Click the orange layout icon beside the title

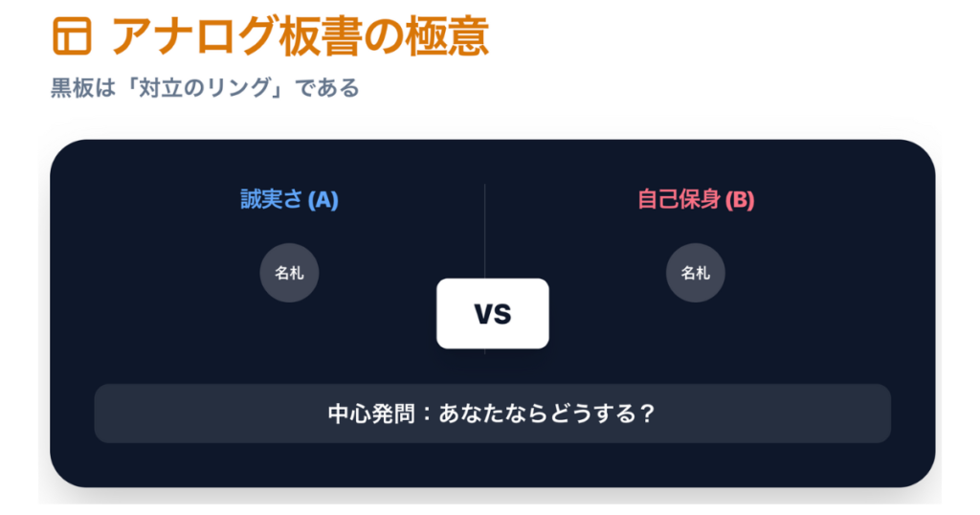pyautogui.click(x=72, y=35)
